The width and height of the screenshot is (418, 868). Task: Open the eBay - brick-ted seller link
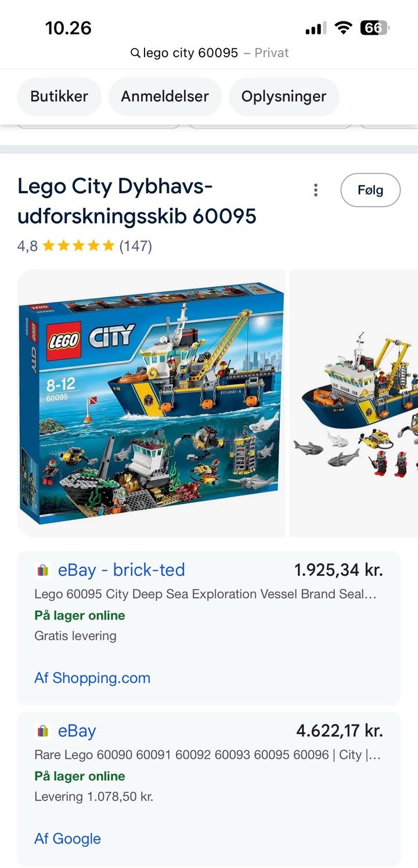pyautogui.click(x=121, y=570)
